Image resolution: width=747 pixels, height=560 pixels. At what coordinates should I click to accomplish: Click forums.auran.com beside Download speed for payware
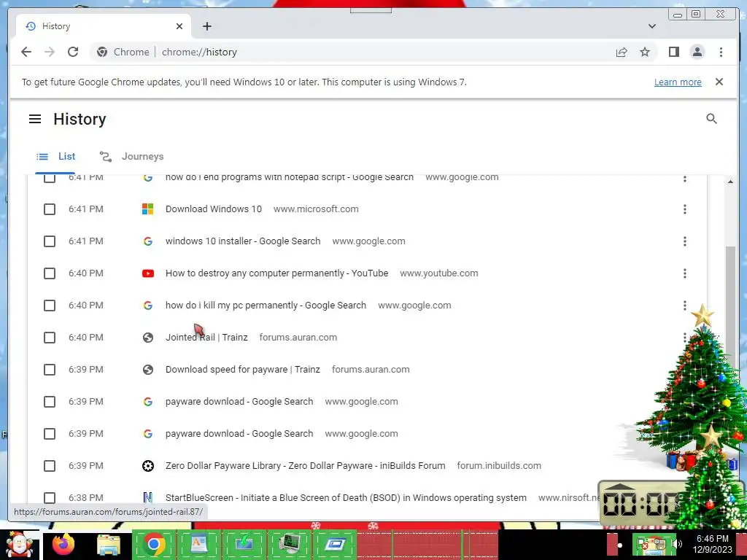click(x=371, y=370)
